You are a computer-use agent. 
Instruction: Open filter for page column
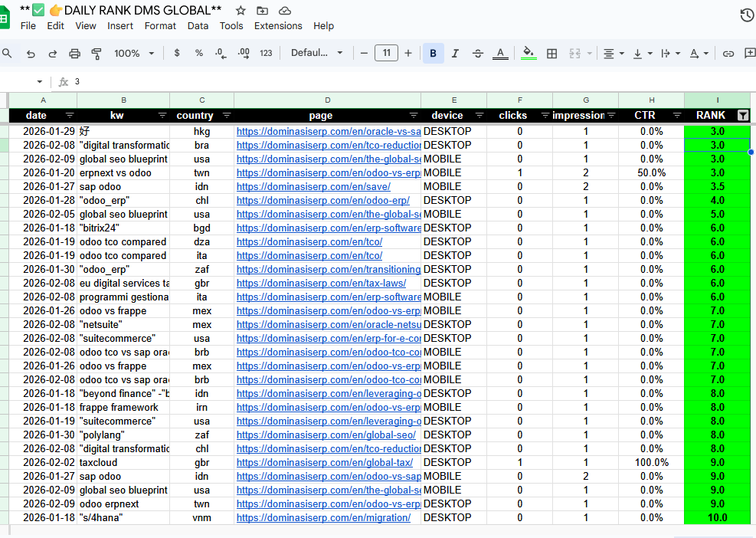[x=414, y=115]
